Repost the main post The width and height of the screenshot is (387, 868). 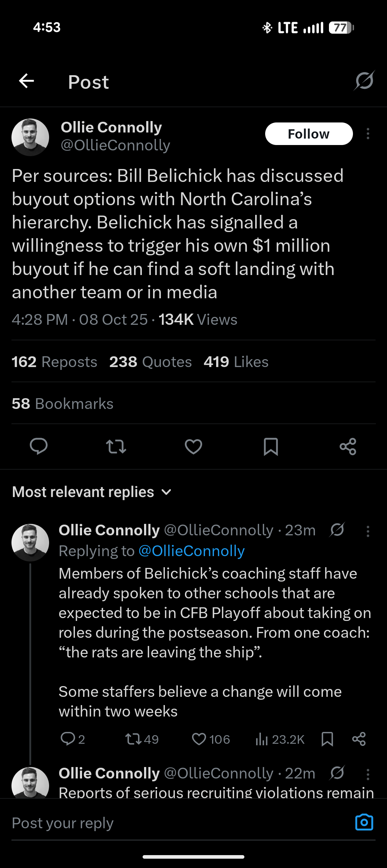click(116, 447)
